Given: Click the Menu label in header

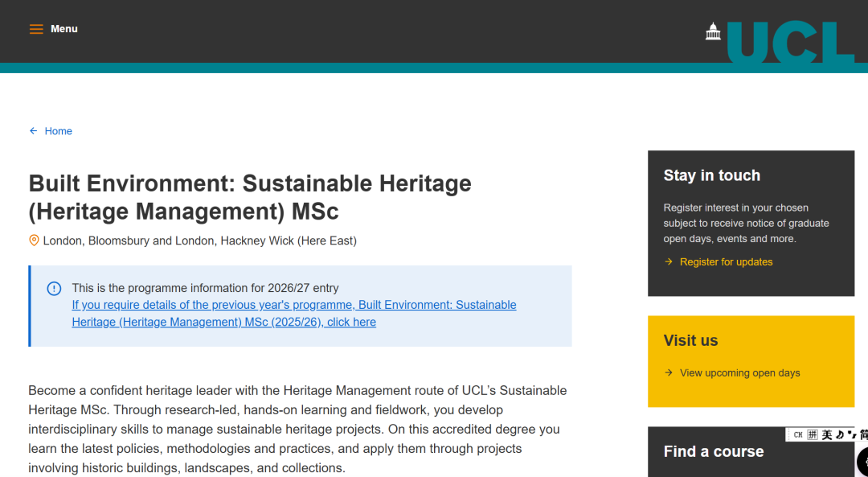Looking at the screenshot, I should (x=64, y=29).
